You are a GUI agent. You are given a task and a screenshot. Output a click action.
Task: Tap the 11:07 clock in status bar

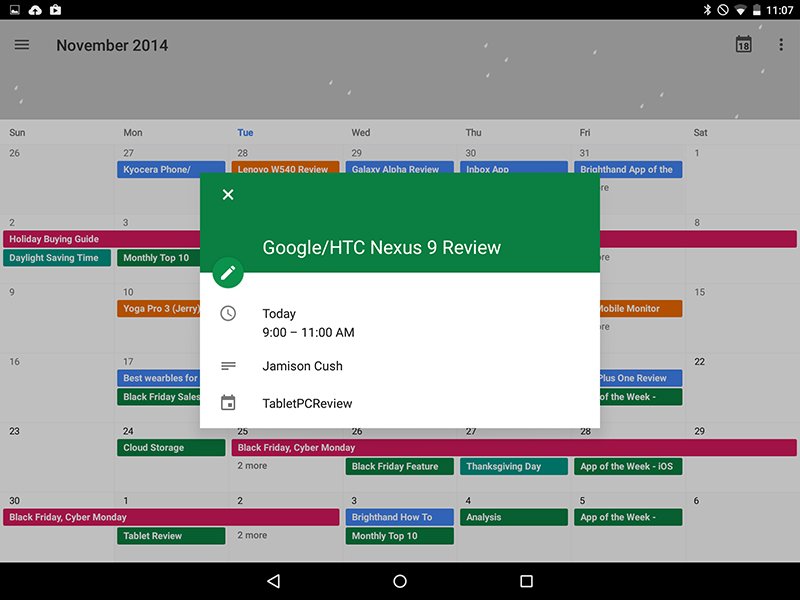coord(780,10)
